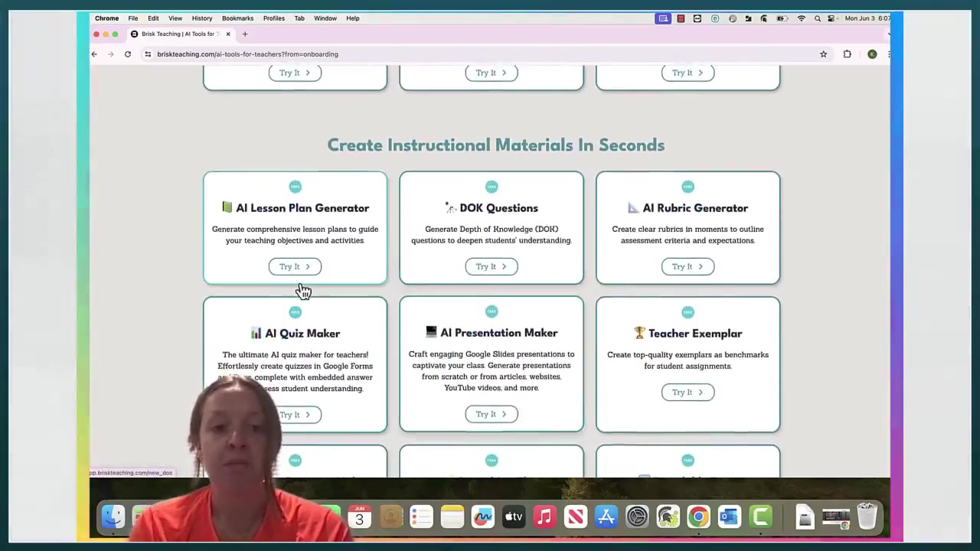980x551 pixels.
Task: Open the History menu in Chrome
Action: pyautogui.click(x=201, y=18)
